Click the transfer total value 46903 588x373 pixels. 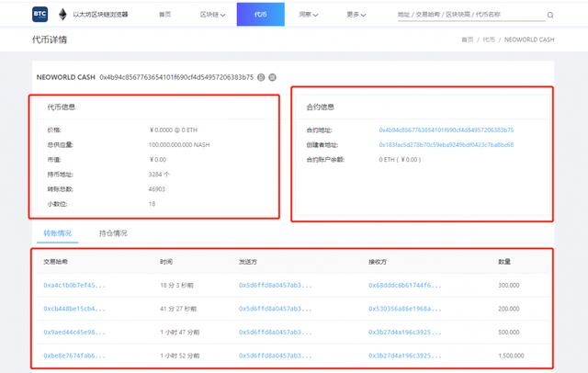coord(157,189)
